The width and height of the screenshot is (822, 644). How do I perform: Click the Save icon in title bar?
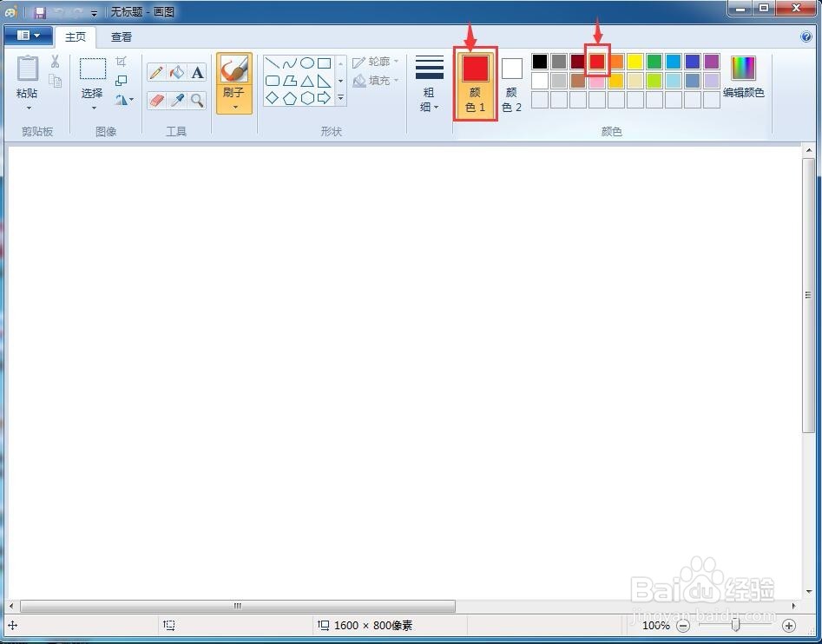[x=40, y=12]
